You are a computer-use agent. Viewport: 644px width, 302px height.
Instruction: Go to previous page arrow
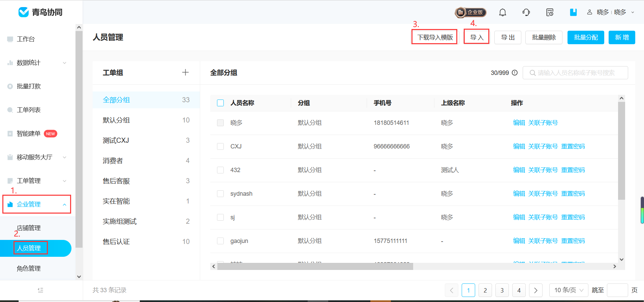[x=452, y=290]
